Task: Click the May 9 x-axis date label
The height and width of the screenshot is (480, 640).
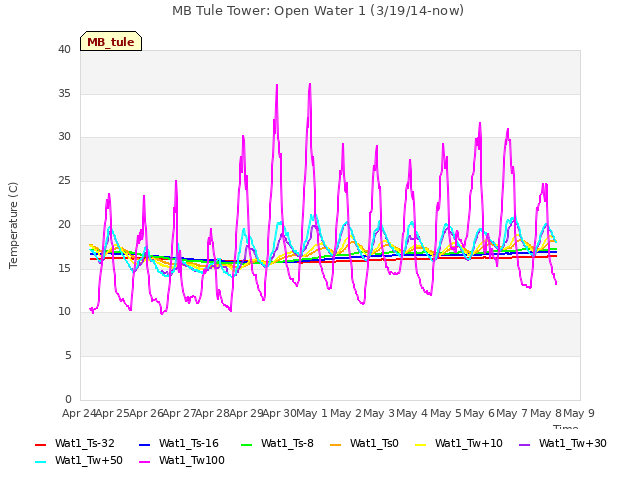Action: coord(579,413)
